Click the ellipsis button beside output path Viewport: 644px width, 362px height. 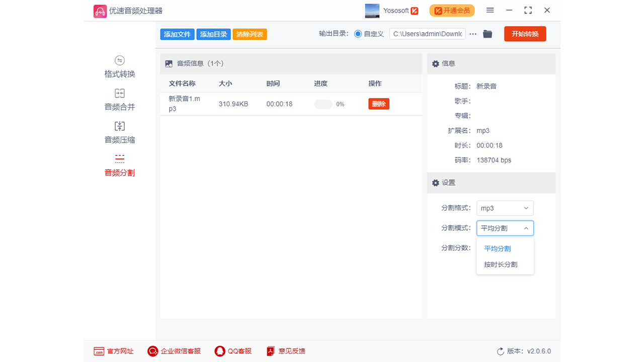click(472, 34)
